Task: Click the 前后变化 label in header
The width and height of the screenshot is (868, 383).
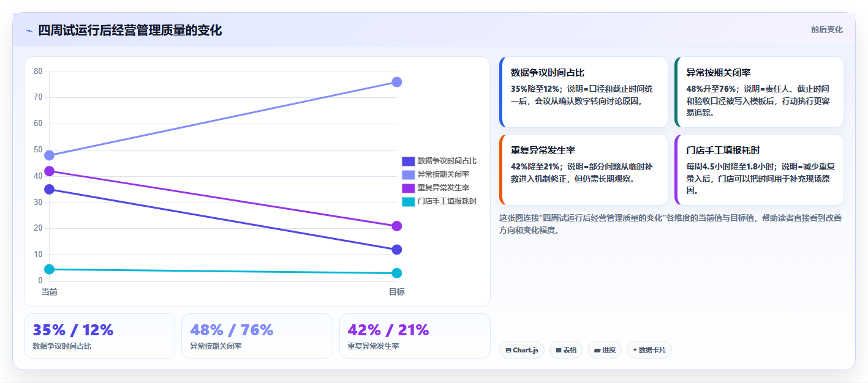Action: (826, 29)
